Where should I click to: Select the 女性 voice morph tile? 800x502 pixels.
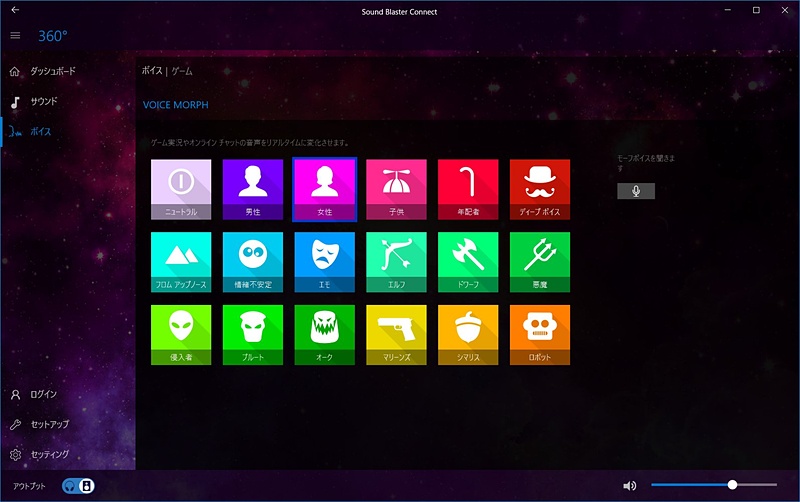coord(324,189)
